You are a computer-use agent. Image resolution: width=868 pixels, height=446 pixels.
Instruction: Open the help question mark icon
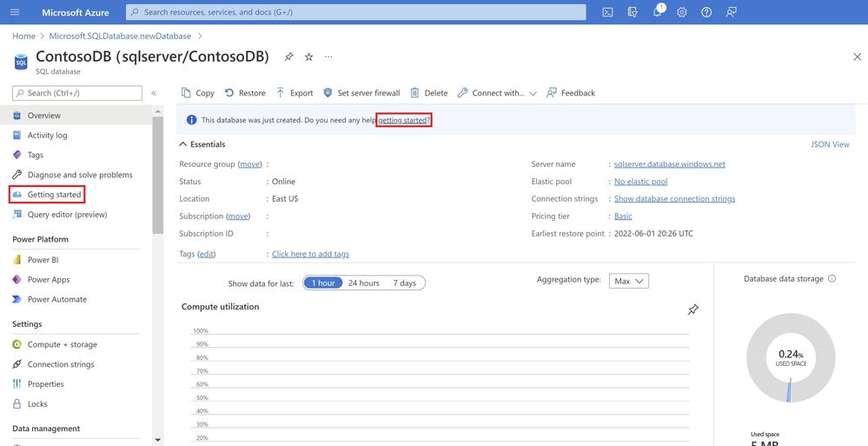706,12
